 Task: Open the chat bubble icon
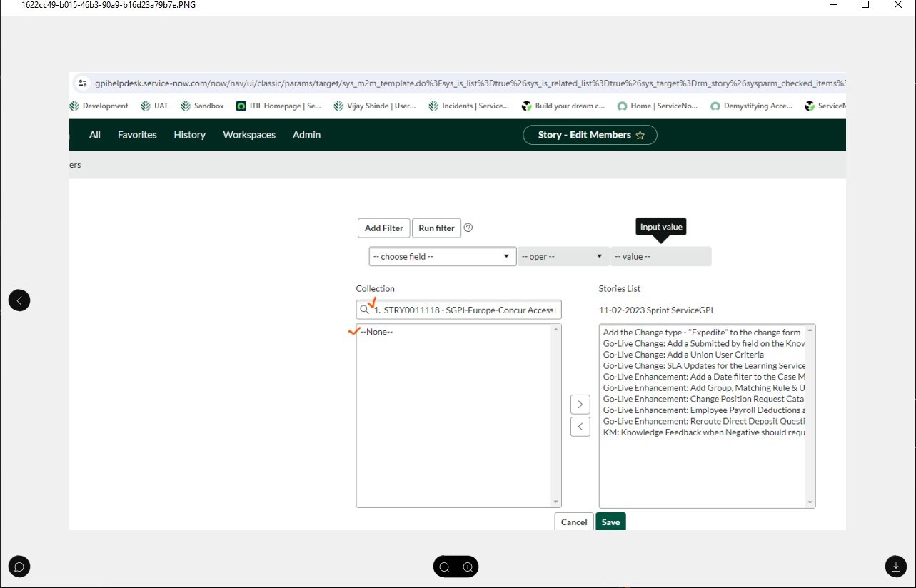(x=19, y=567)
